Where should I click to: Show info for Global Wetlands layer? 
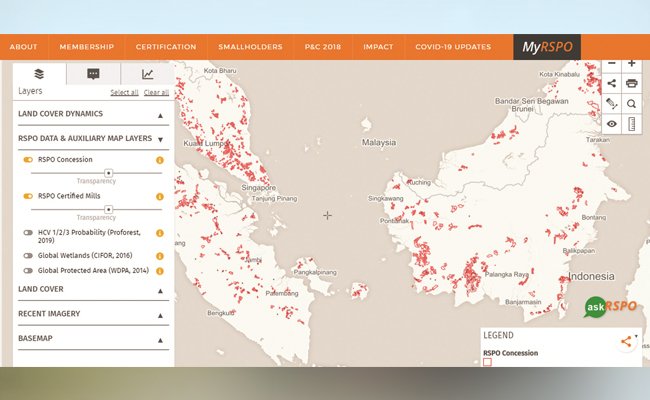[x=160, y=256]
